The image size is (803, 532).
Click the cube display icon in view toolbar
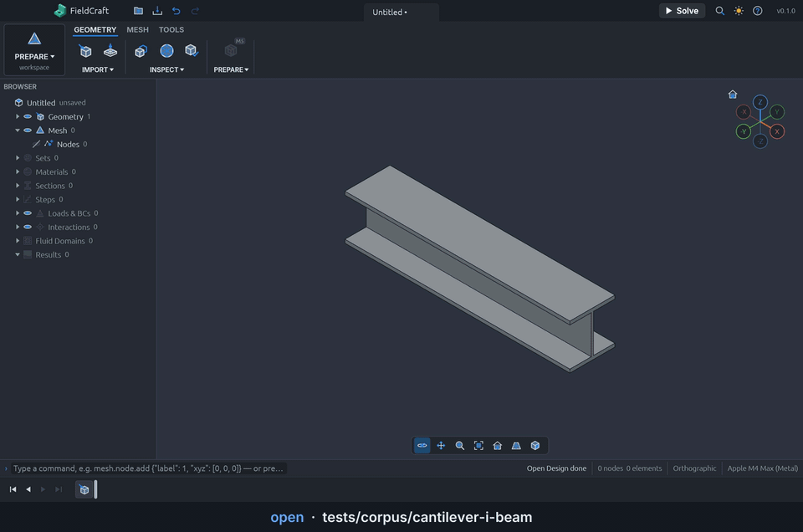[535, 446]
